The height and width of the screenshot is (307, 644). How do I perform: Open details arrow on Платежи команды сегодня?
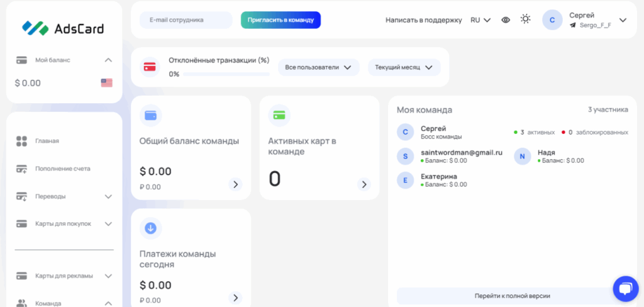point(235,298)
